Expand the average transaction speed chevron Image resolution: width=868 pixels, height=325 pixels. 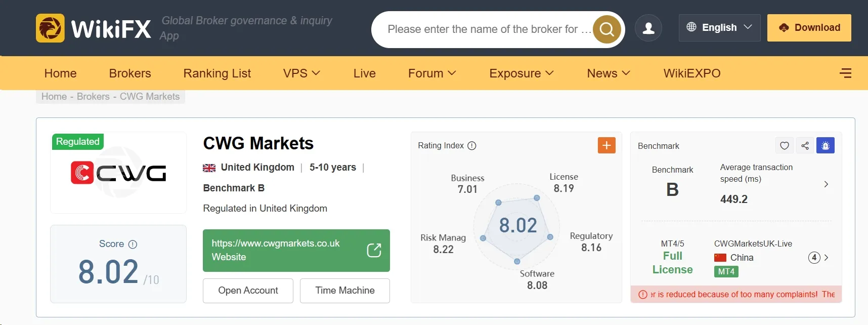826,184
